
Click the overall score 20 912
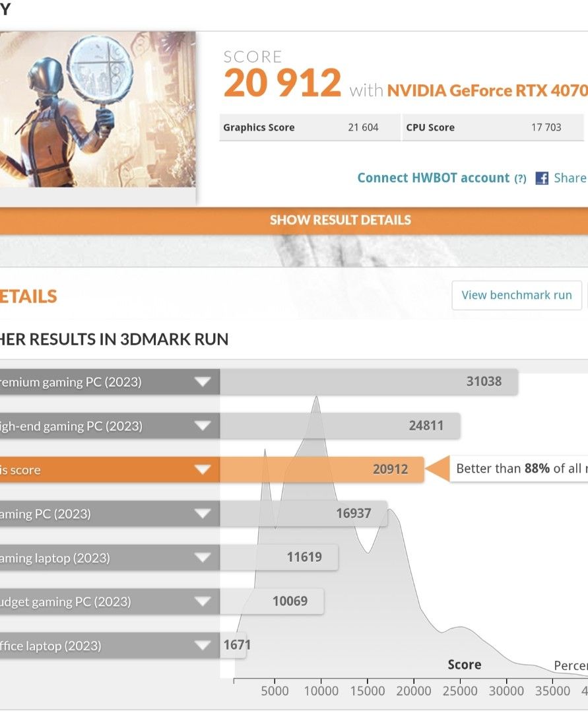click(282, 83)
